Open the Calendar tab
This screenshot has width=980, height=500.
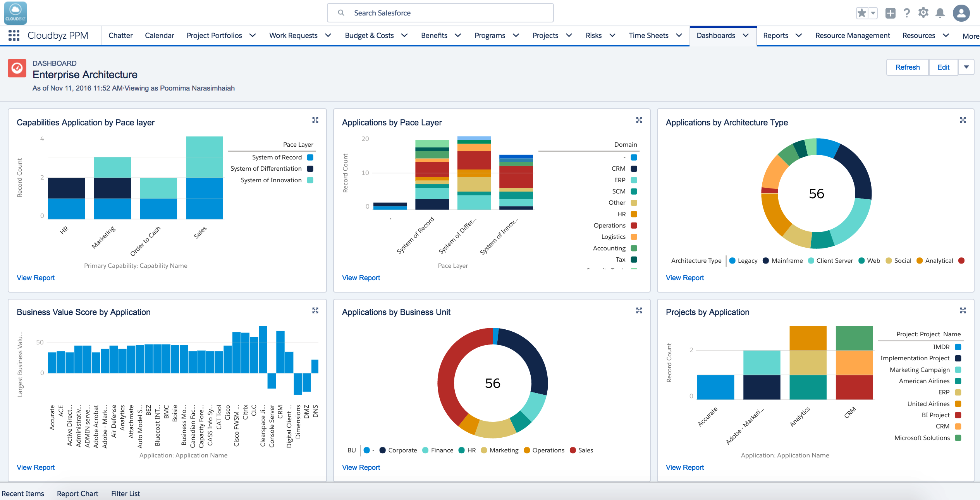point(160,36)
